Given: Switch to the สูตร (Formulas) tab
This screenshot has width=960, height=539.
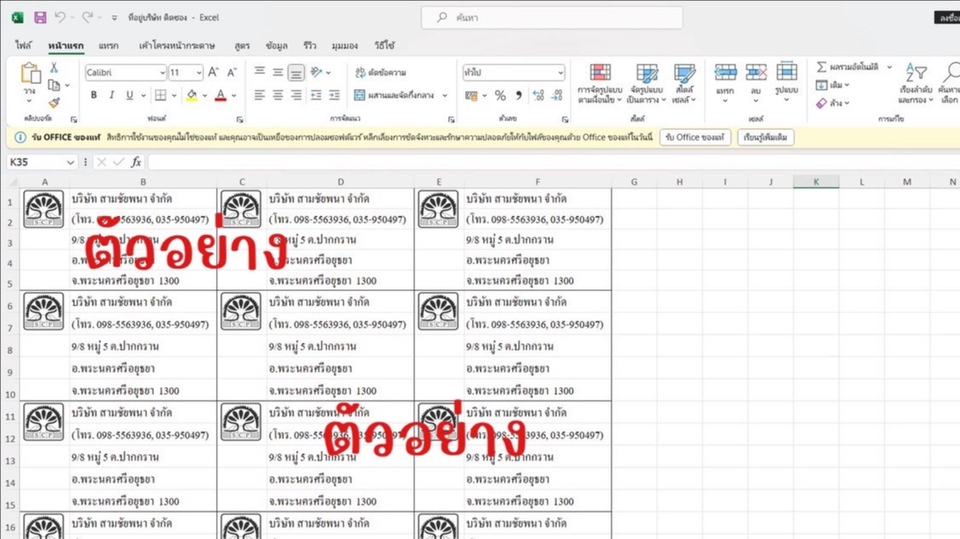Looking at the screenshot, I should [x=242, y=45].
